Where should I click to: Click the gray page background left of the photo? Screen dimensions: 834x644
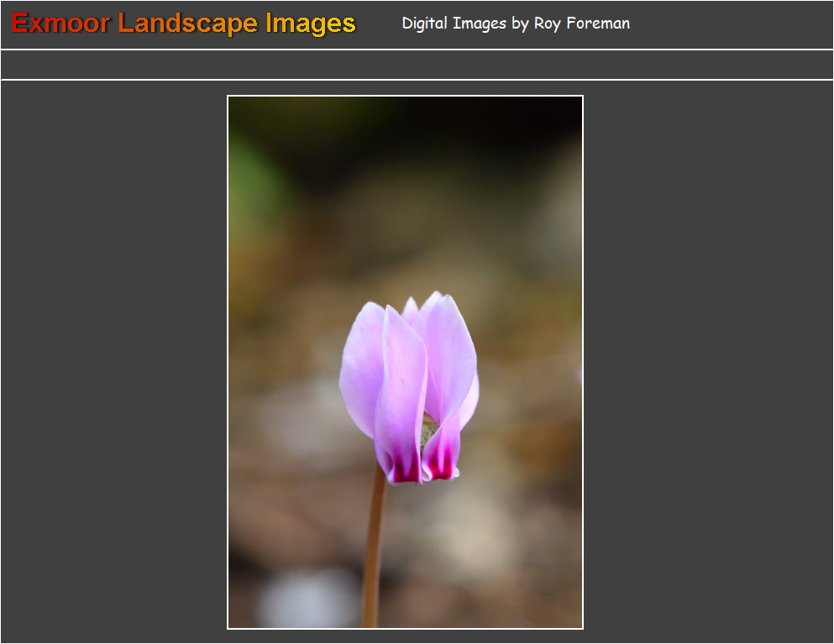(x=113, y=361)
